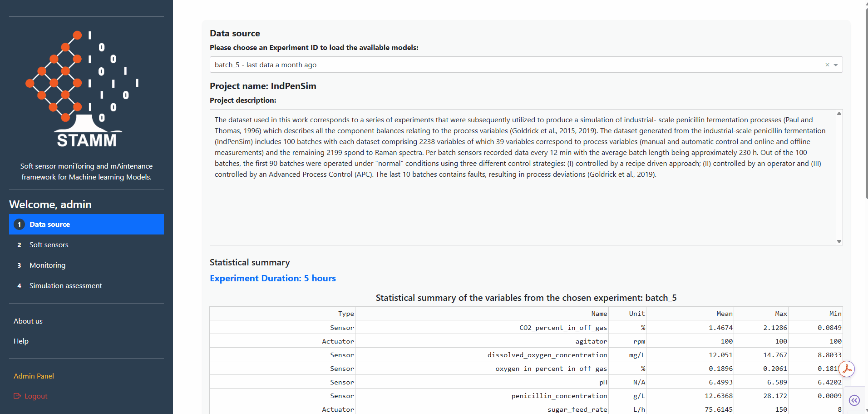Click the max value 2.1286

[775, 328]
